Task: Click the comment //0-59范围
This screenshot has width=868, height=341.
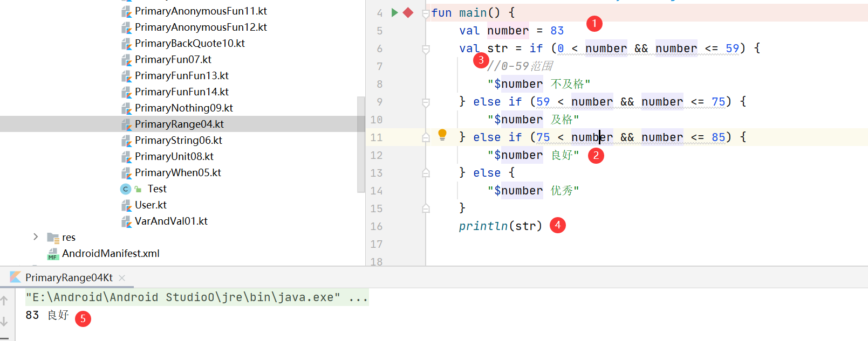Action: 520,66
